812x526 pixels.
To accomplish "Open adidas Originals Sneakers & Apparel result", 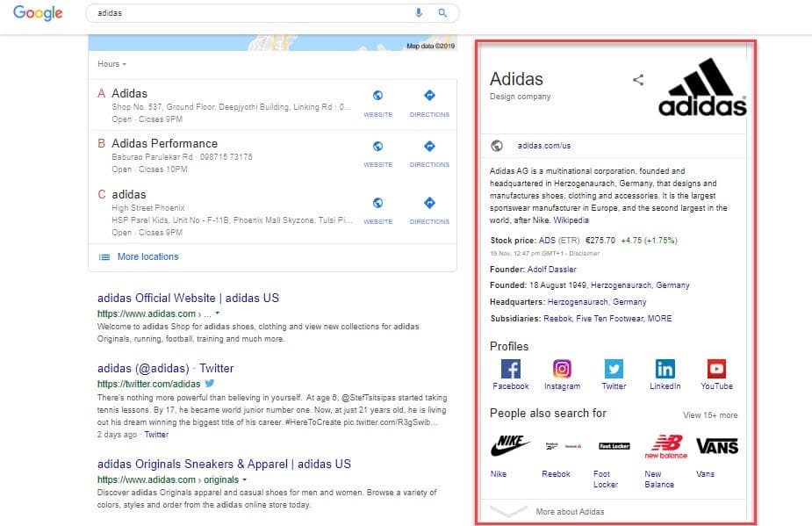I will click(x=224, y=464).
